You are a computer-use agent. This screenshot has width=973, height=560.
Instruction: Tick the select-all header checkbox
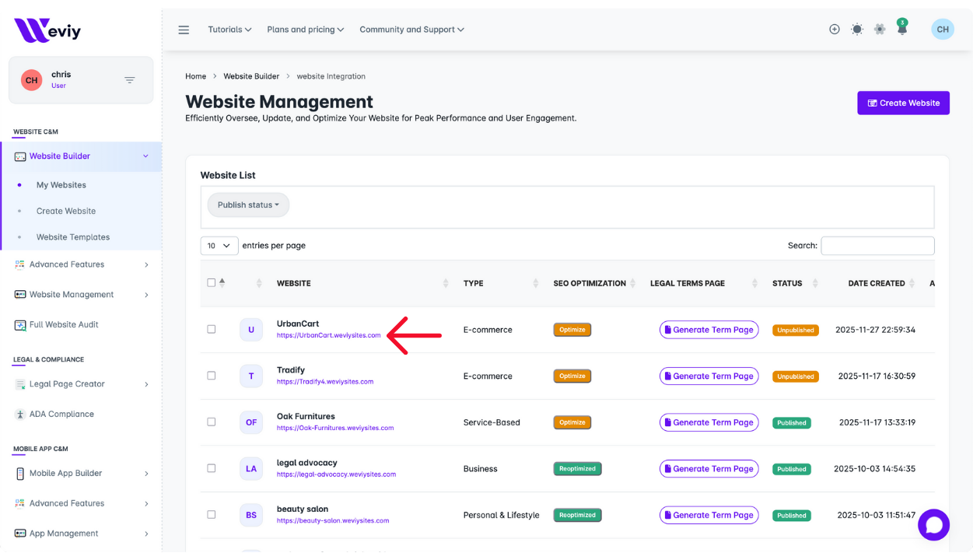[211, 283]
